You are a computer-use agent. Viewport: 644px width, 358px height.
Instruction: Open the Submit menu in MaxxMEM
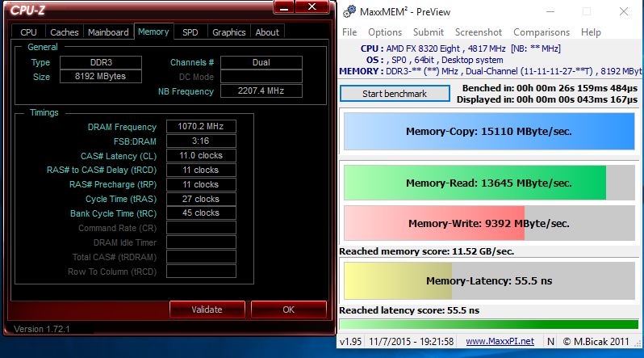[429, 32]
